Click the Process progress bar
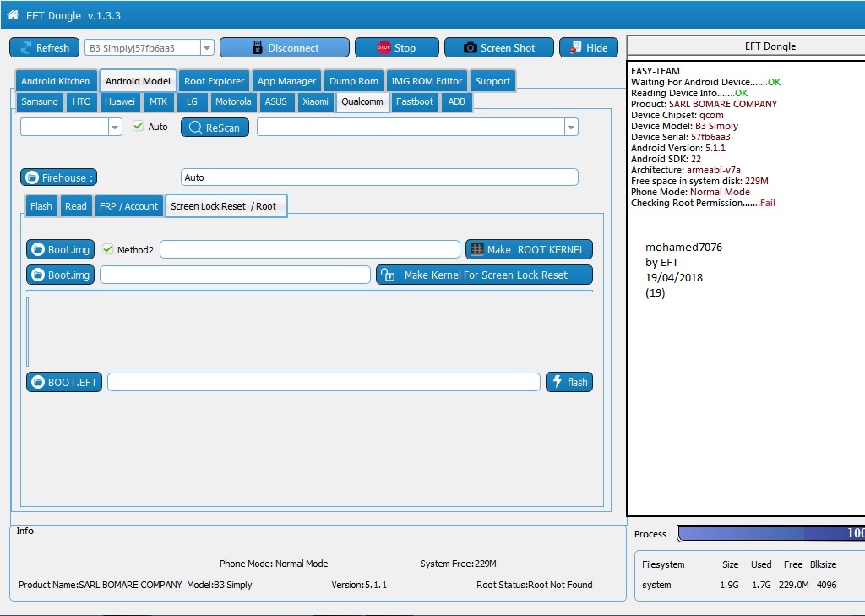865x616 pixels. tap(771, 533)
